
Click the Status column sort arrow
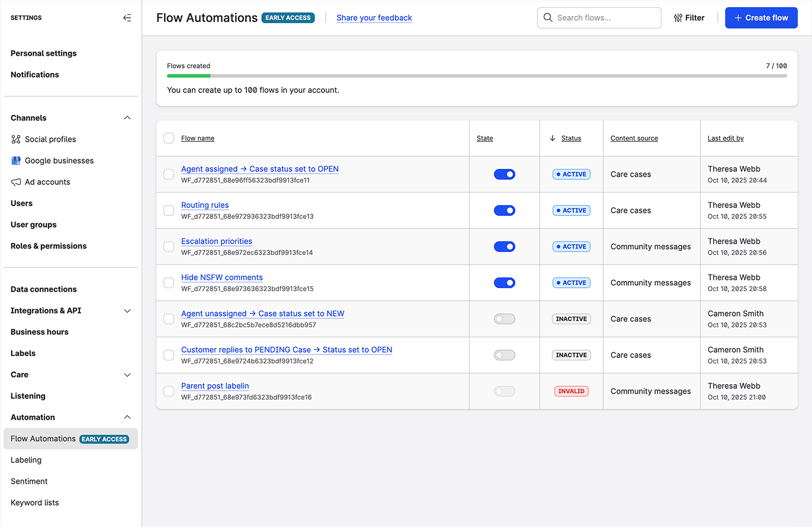(x=553, y=138)
